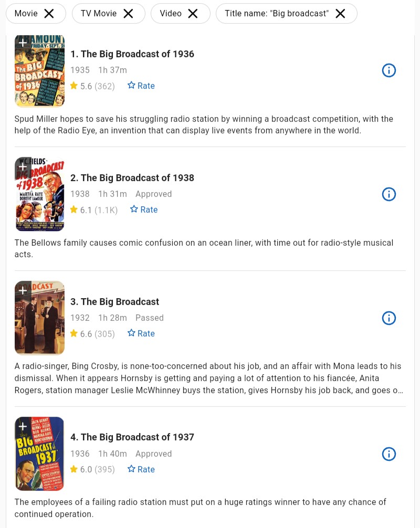Add The Big Broadcast of 1938 to watchlist

coord(23,166)
